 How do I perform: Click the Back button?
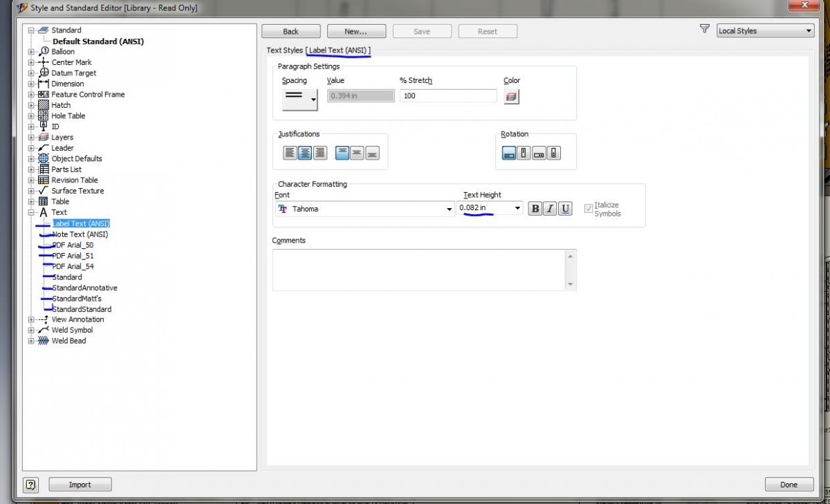click(x=290, y=32)
